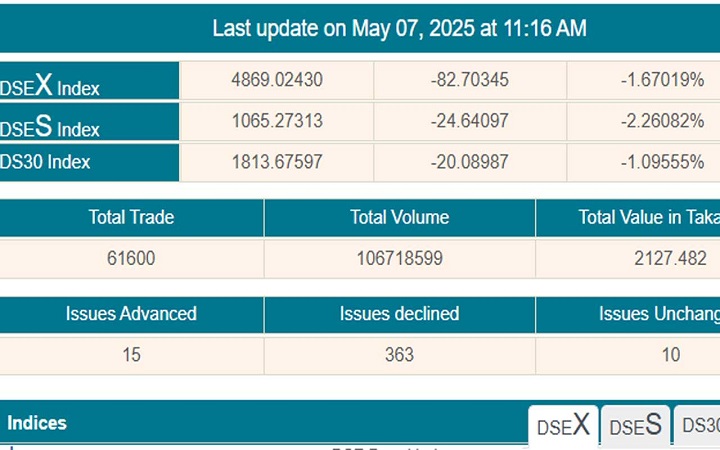720x450 pixels.
Task: Open the DS30 indices tab
Action: pyautogui.click(x=700, y=425)
